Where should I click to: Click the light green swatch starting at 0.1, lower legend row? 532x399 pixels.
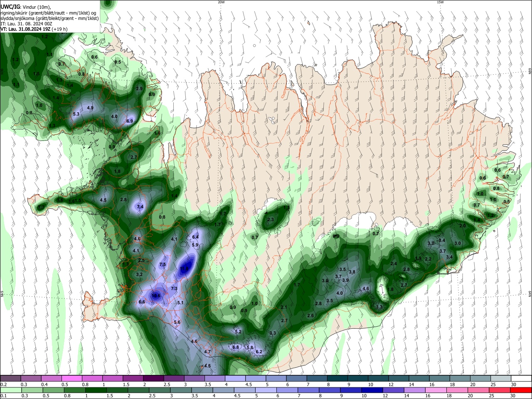10,390
